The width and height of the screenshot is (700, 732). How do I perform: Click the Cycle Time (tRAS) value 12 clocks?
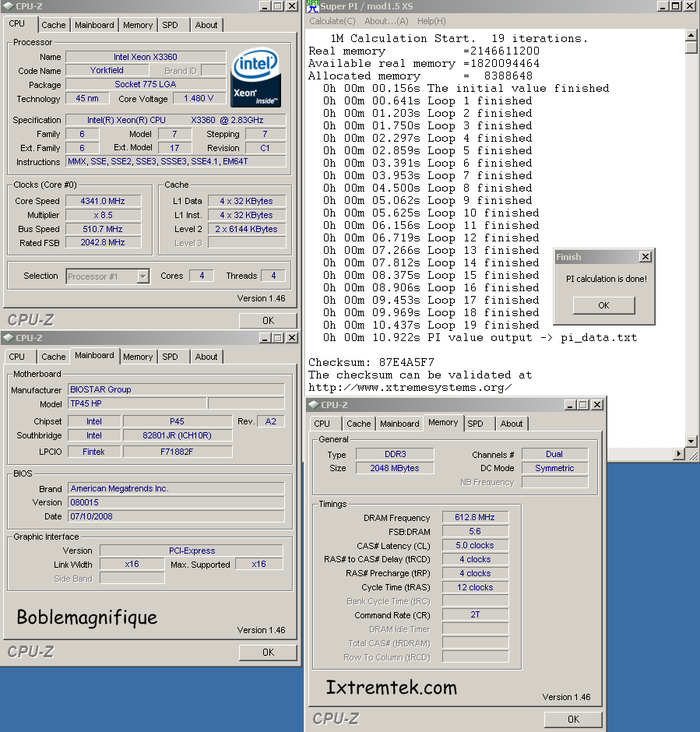475,587
